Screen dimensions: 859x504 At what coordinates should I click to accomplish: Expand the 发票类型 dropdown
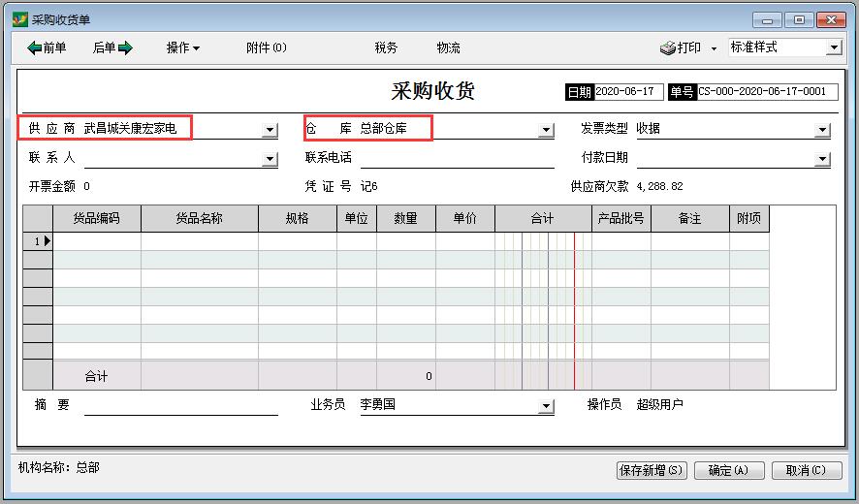pyautogui.click(x=822, y=130)
